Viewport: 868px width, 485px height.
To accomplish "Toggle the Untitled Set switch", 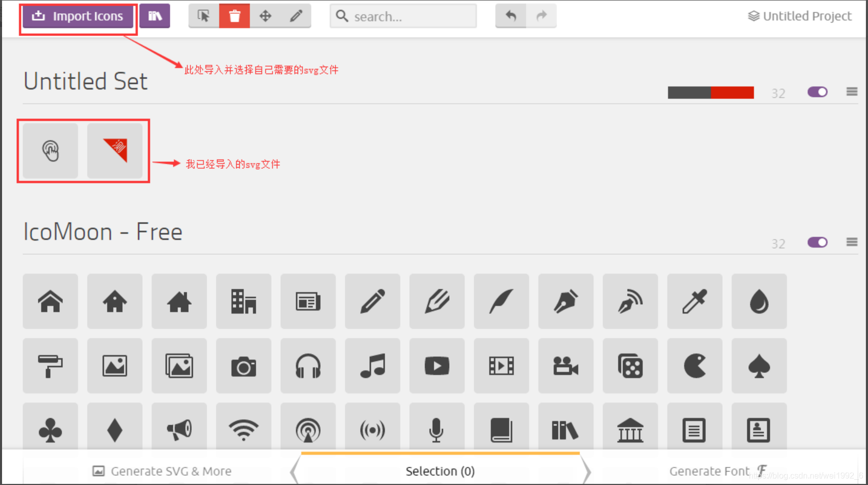I will pyautogui.click(x=817, y=92).
